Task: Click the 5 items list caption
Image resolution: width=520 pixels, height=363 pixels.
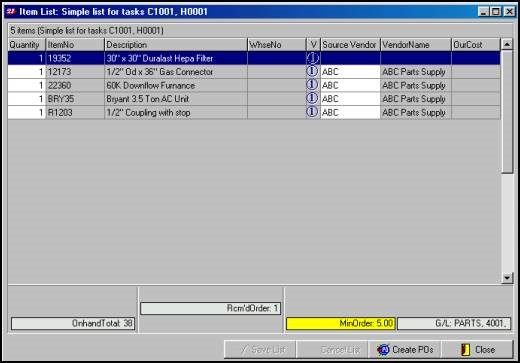Action: [x=87, y=31]
